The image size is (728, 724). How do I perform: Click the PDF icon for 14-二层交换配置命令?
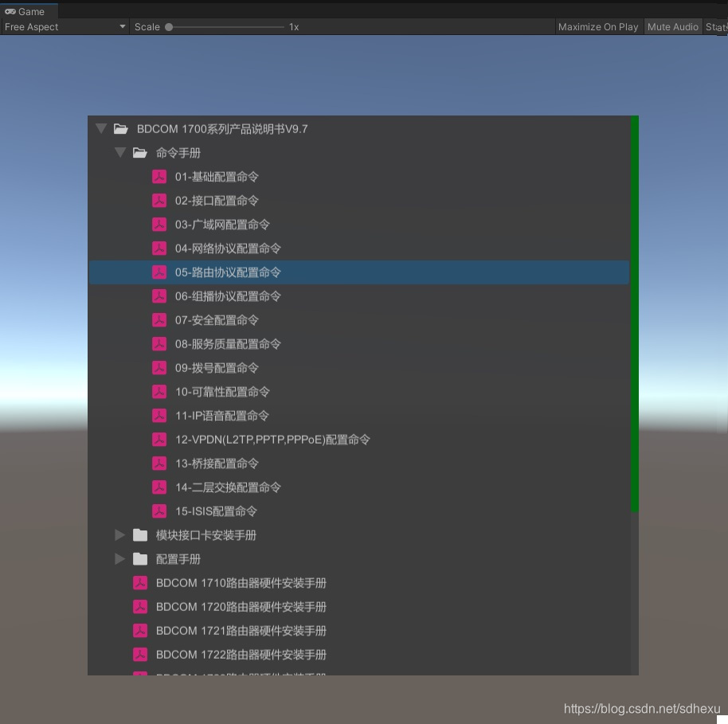pos(159,487)
